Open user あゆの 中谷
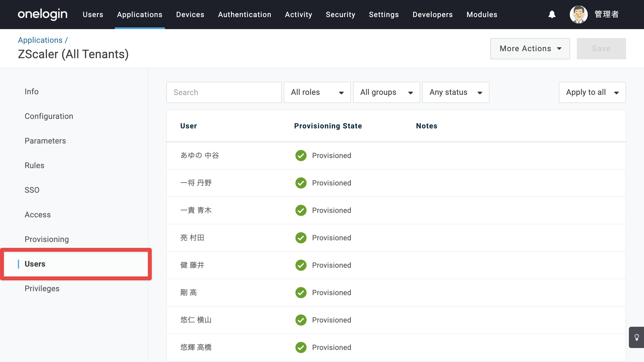The image size is (644, 362). pyautogui.click(x=200, y=155)
